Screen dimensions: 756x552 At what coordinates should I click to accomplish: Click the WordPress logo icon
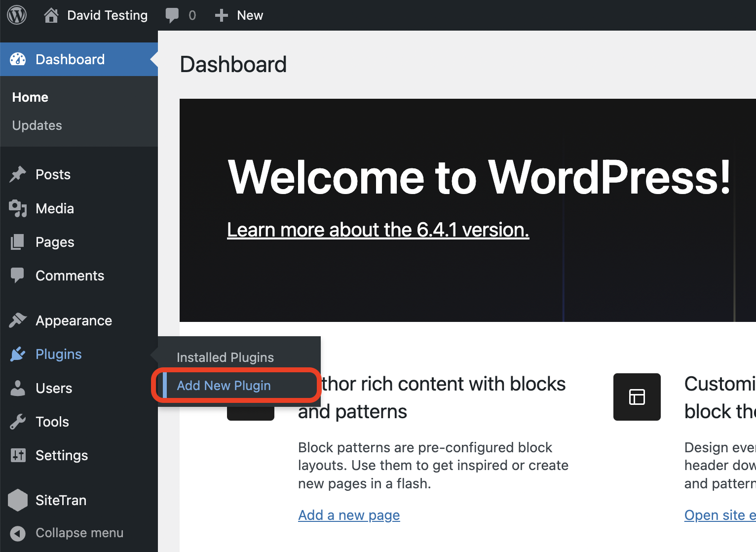pyautogui.click(x=17, y=15)
